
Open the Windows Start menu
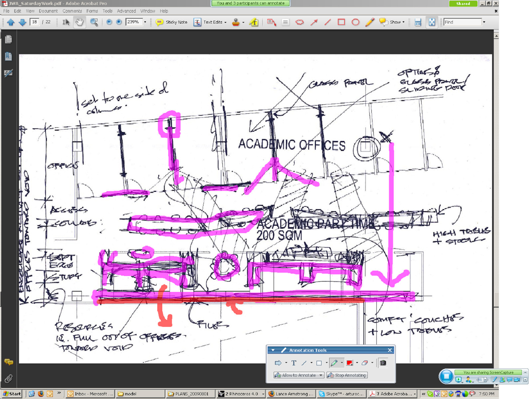tap(12, 394)
